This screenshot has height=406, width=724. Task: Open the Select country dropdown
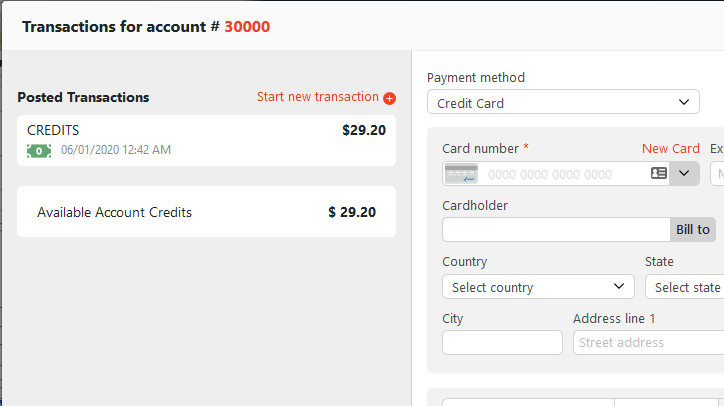(x=538, y=287)
